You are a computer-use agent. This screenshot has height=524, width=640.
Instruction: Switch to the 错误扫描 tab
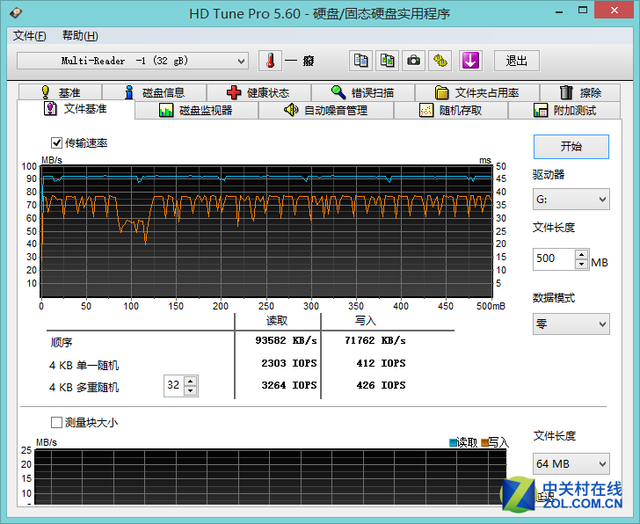click(x=363, y=93)
